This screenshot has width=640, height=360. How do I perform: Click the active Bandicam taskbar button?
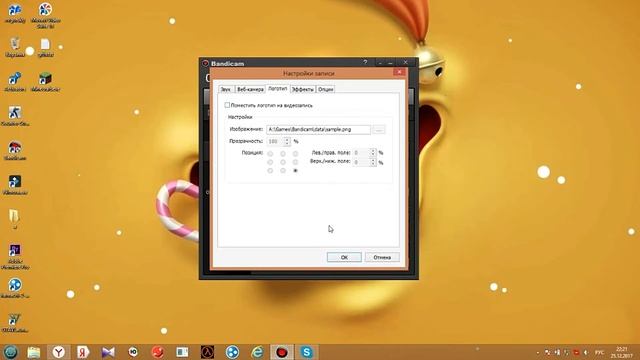click(282, 352)
